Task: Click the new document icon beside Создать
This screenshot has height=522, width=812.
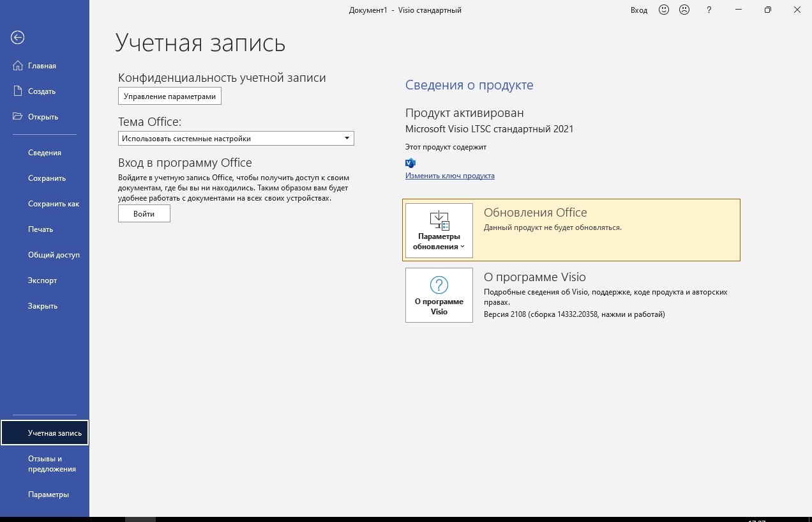Action: (x=18, y=91)
